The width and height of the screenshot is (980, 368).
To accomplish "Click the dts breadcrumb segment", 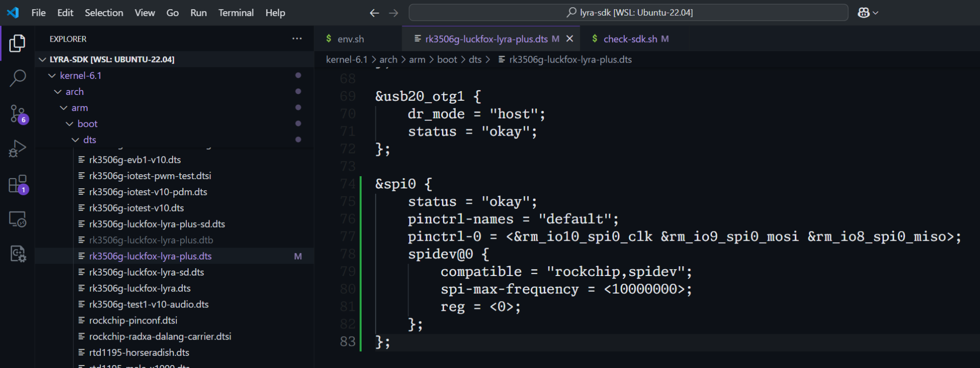I will (x=475, y=59).
